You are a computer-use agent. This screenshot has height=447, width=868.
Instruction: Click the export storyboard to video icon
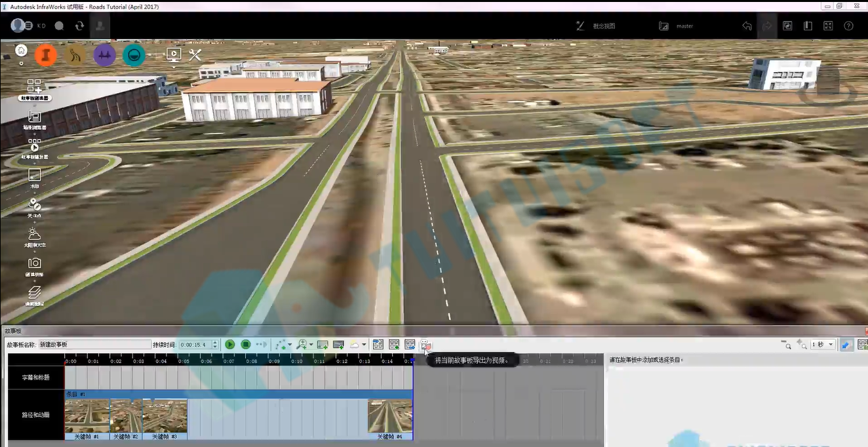425,344
